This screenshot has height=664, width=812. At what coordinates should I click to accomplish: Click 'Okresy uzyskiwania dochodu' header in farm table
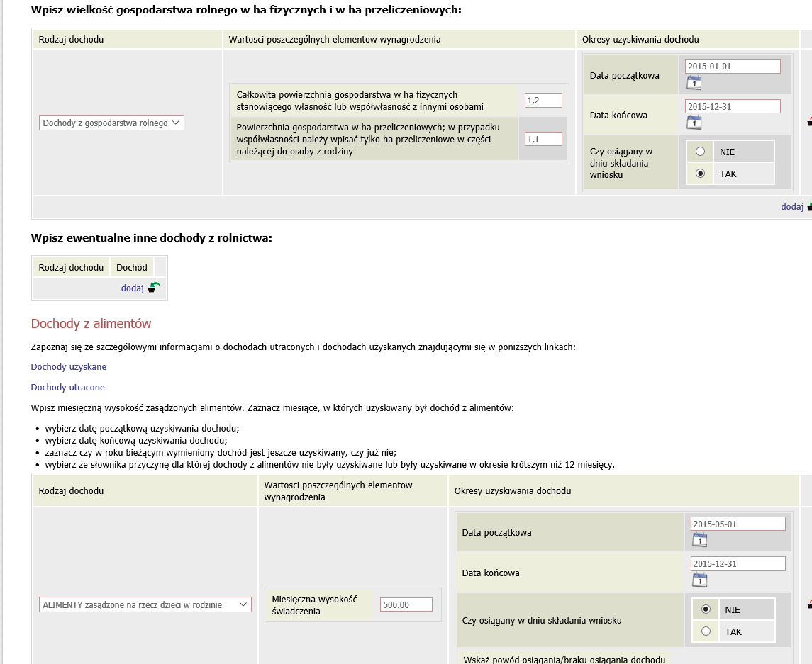point(640,40)
